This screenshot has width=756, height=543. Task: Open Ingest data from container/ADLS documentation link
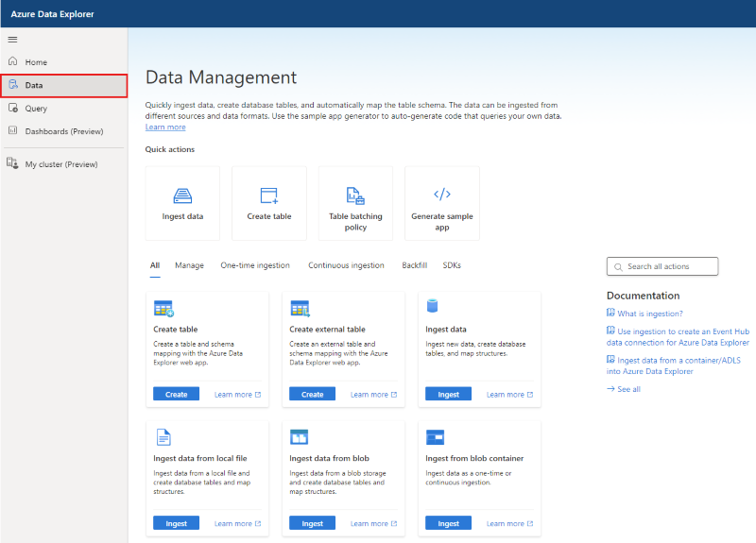(x=674, y=365)
